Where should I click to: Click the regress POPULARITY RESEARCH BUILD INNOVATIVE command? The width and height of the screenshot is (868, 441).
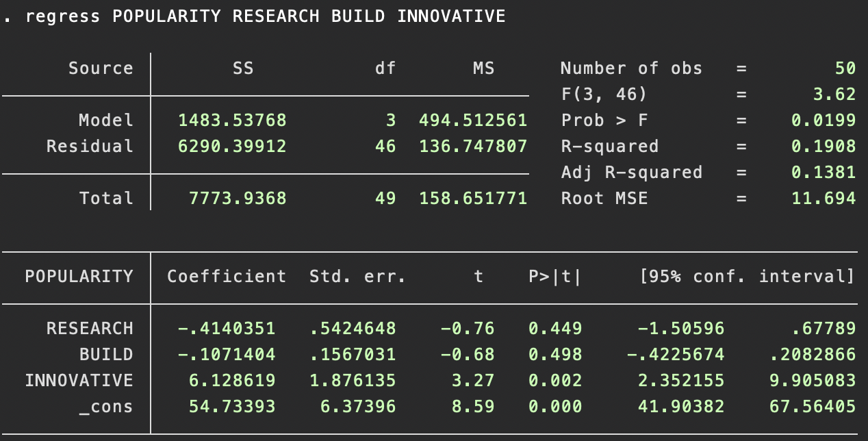266,16
